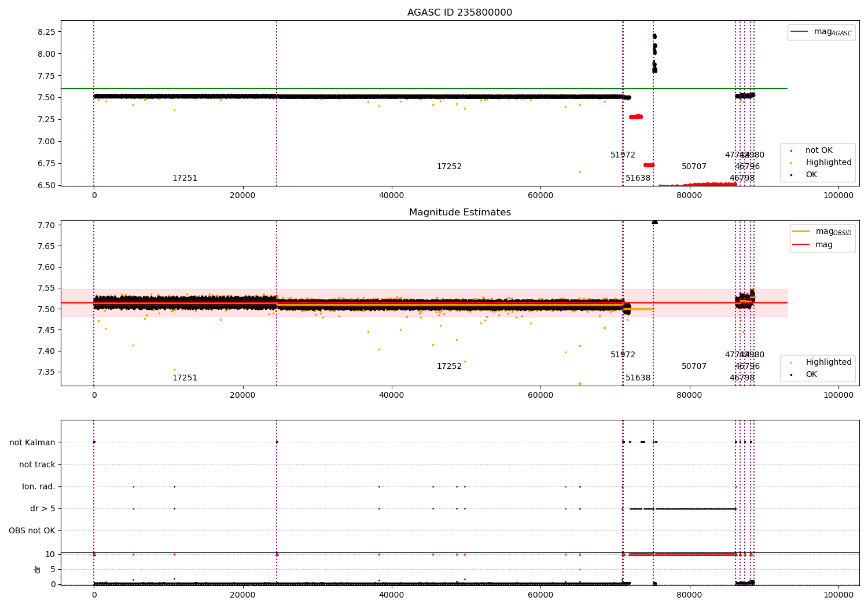Click the y-axis tick value 7.40
Viewport: 868px width, 608px height.
point(46,351)
